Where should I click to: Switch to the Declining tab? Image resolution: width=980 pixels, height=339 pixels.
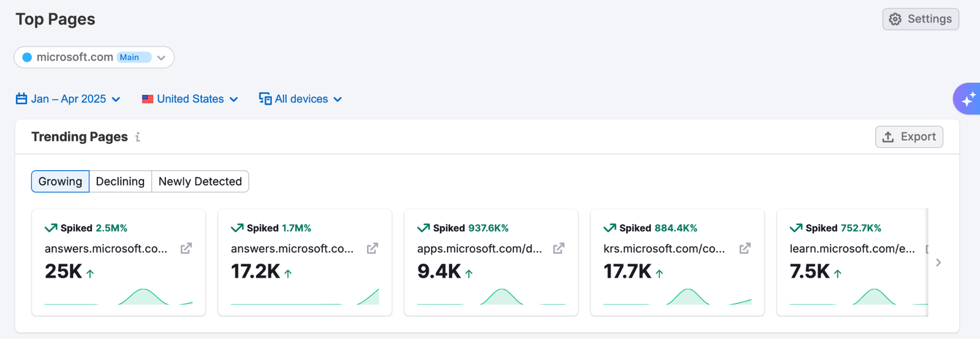pos(120,181)
